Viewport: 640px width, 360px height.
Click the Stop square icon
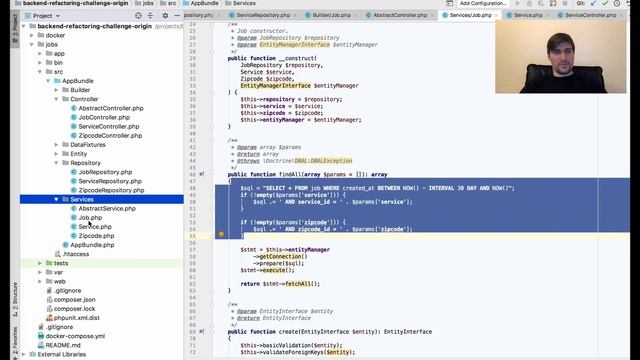point(565,3)
